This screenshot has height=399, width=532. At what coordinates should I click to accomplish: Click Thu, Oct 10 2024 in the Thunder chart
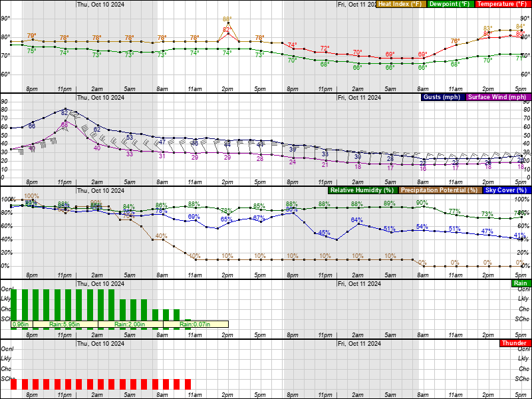pos(101,343)
